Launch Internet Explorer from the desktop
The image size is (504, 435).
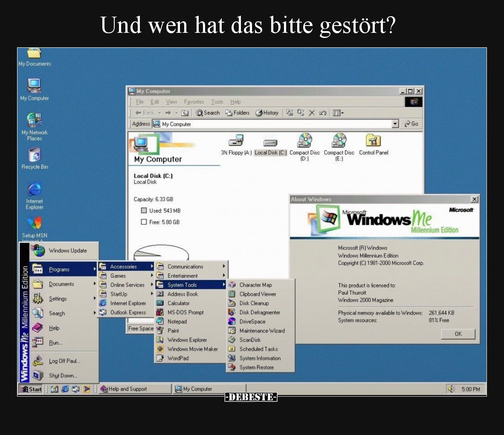(34, 195)
